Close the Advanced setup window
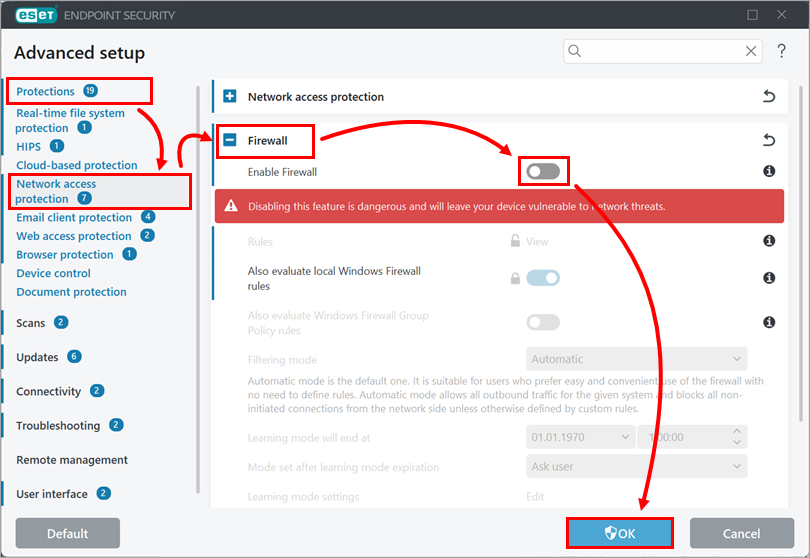The height and width of the screenshot is (558, 810). (782, 14)
